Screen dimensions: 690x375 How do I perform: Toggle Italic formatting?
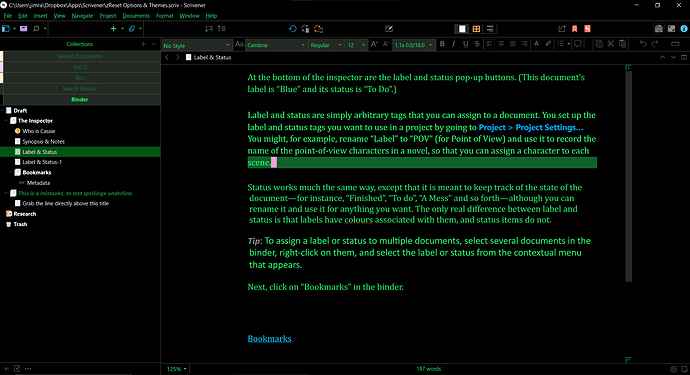click(454, 44)
